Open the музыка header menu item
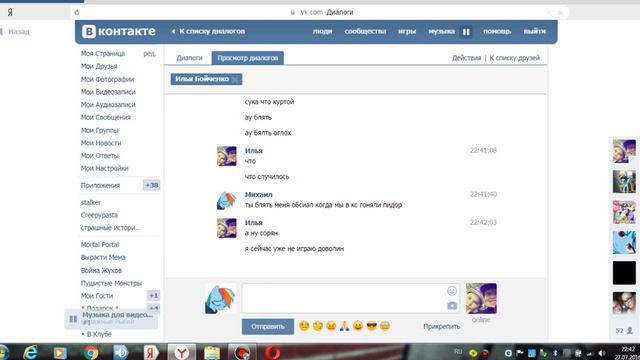 click(441, 31)
